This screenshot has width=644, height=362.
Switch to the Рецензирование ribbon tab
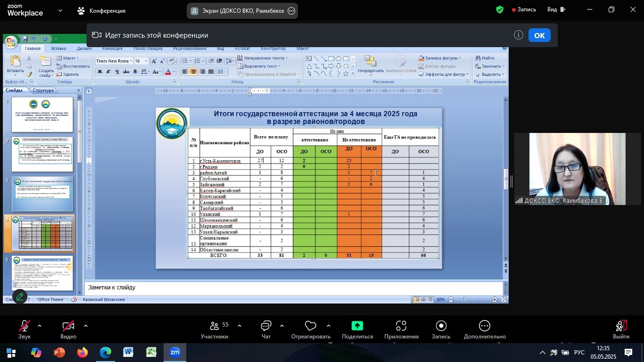pos(190,49)
